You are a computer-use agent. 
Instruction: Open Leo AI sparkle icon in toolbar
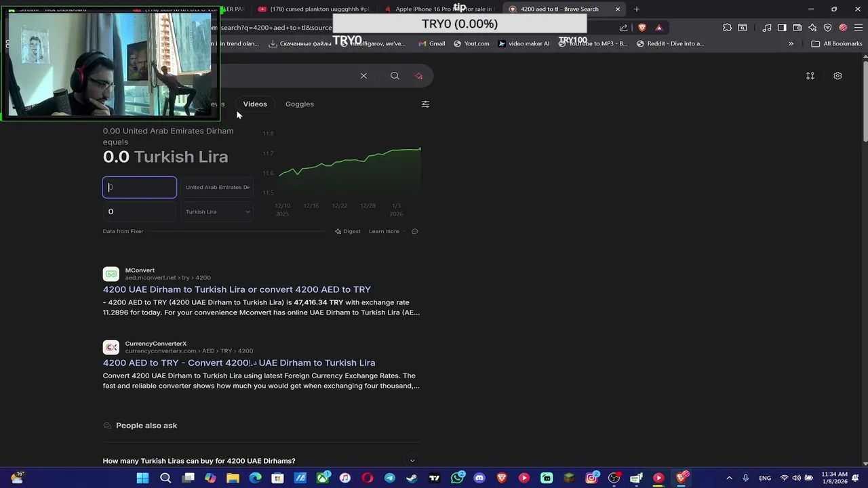(x=812, y=28)
